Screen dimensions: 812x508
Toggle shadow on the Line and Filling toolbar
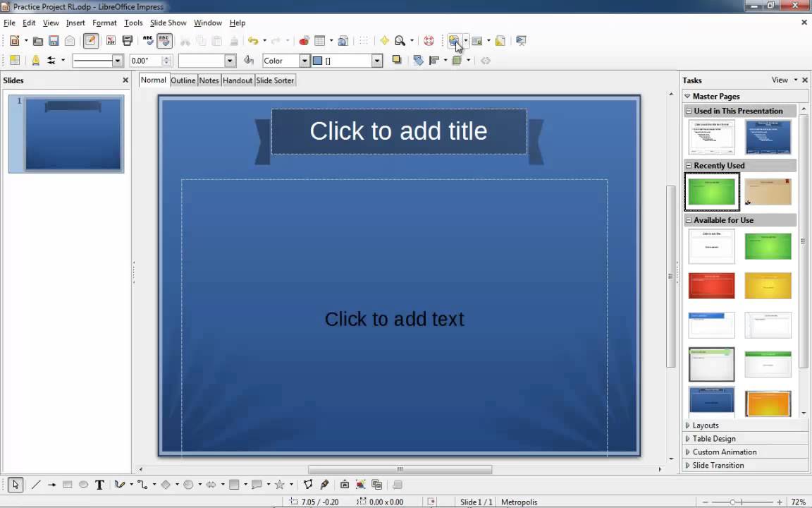(397, 60)
